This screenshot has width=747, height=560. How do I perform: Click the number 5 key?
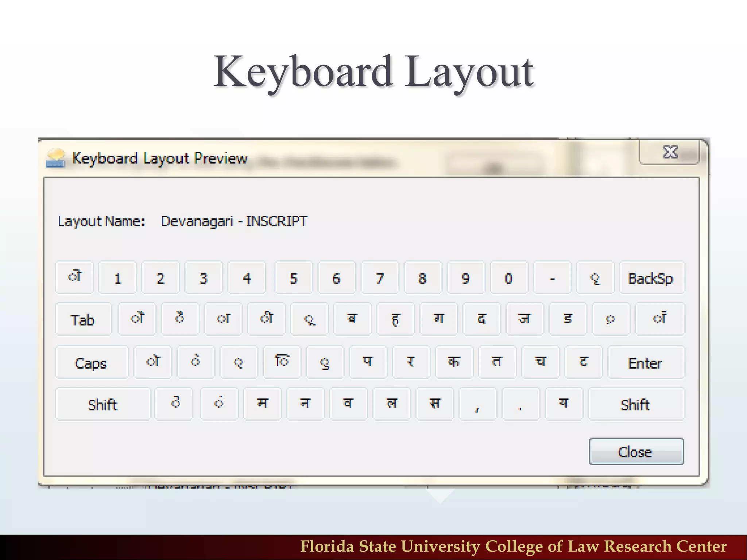tap(294, 278)
